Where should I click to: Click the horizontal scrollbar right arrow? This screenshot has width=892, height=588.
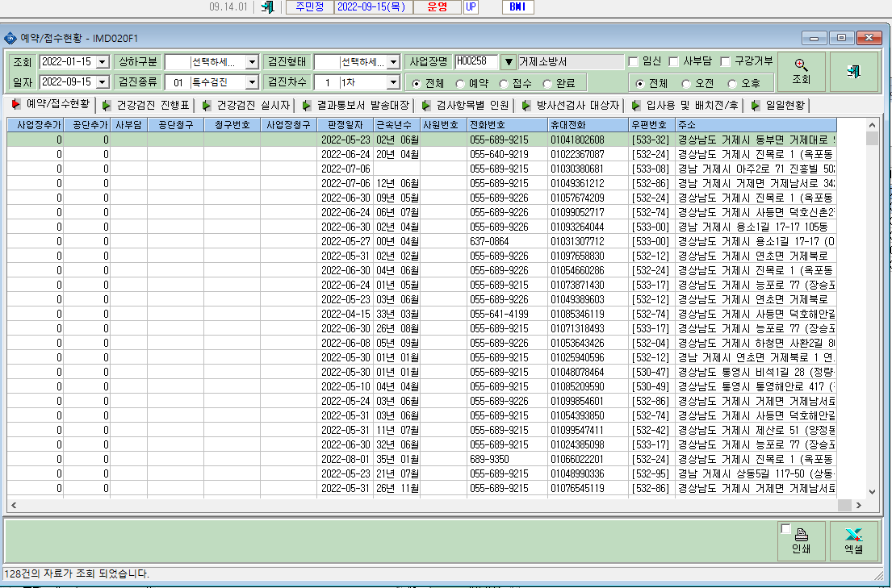coord(858,505)
